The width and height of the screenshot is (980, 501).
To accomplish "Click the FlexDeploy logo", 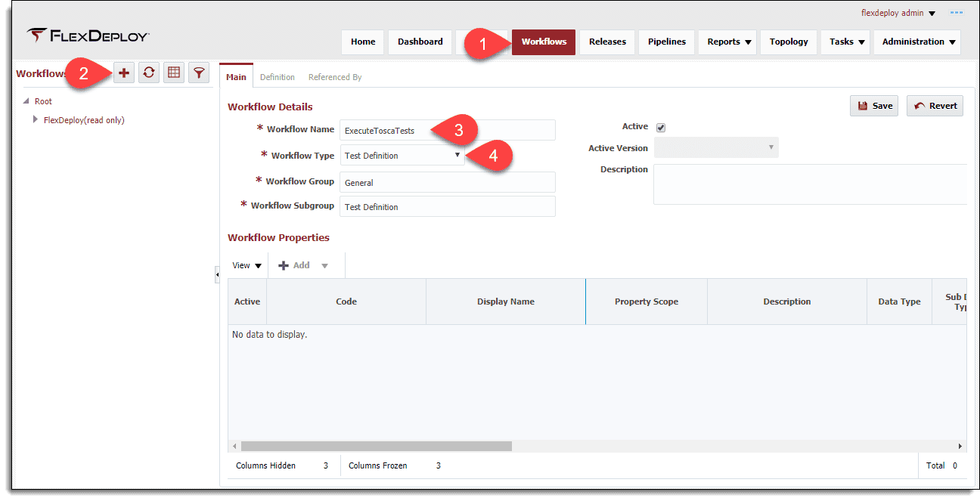I will [x=88, y=35].
